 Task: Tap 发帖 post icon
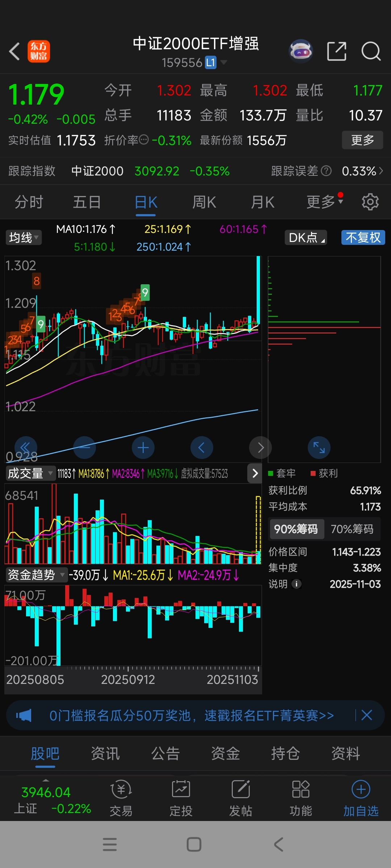[241, 798]
